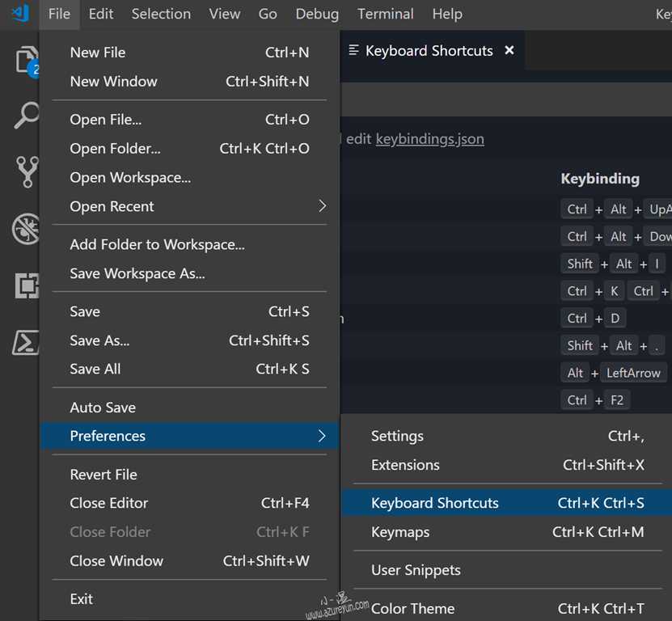The width and height of the screenshot is (672, 621).
Task: Select Color Theme in Preferences submenu
Action: (507, 609)
